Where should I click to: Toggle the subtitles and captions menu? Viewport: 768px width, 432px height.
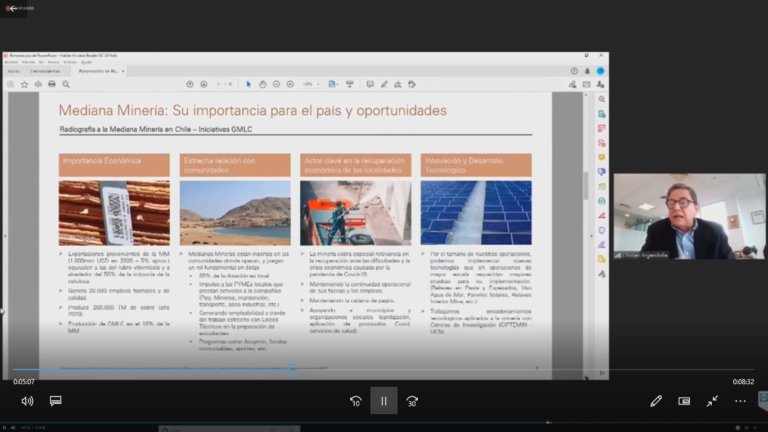tap(56, 401)
